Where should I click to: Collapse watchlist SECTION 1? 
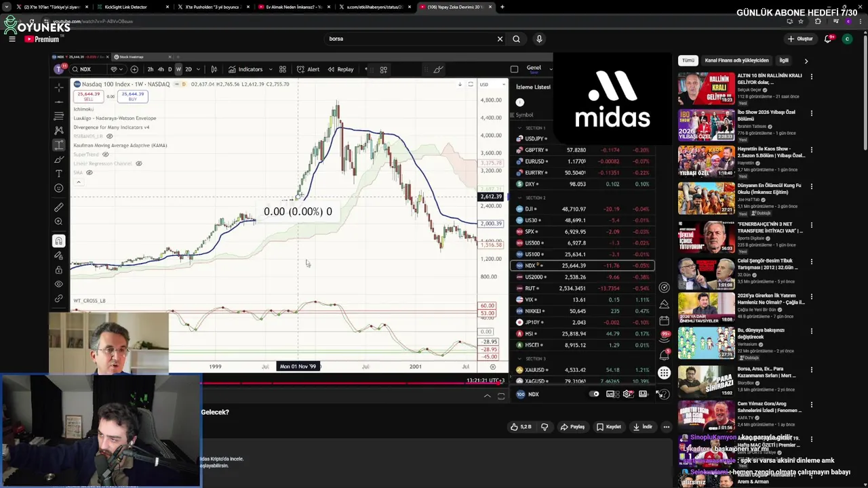pyautogui.click(x=519, y=127)
